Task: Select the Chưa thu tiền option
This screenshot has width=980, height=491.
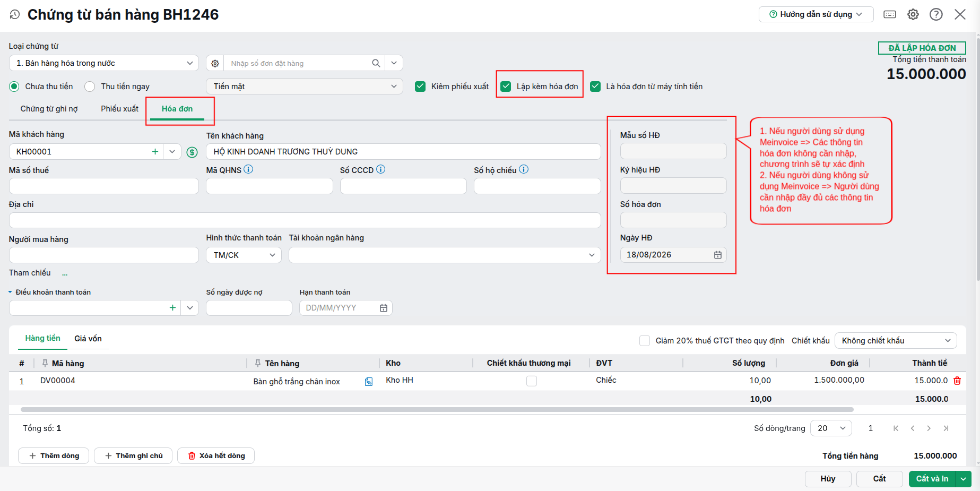Action: [x=14, y=87]
